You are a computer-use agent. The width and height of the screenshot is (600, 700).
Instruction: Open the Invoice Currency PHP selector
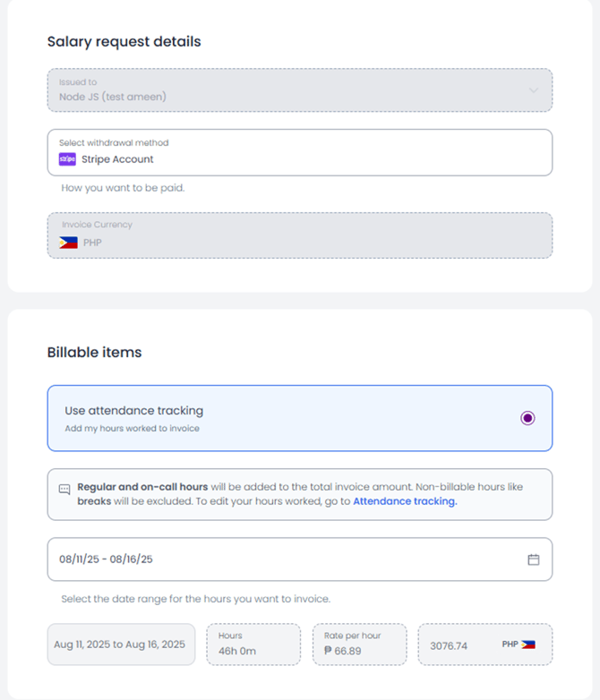(x=300, y=235)
